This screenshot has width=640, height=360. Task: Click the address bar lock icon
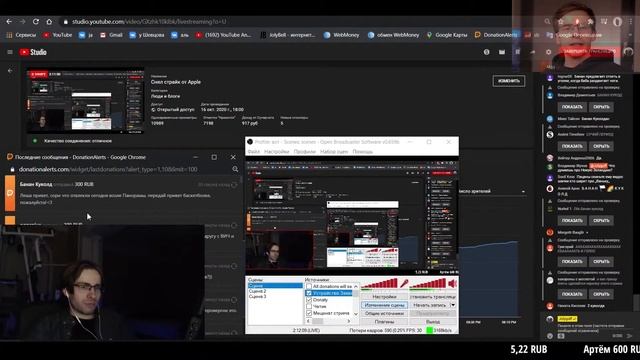coord(65,22)
